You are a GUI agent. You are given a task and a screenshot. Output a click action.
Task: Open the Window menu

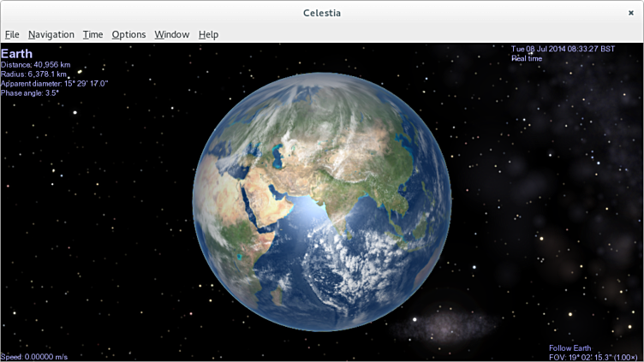coord(171,34)
